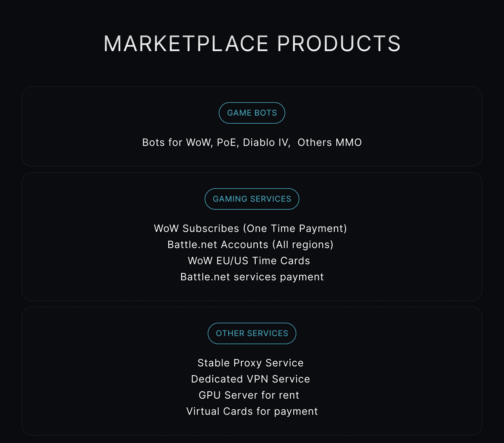
Task: Click the MARKETPLACE PRODUCTS heading
Action: (252, 44)
